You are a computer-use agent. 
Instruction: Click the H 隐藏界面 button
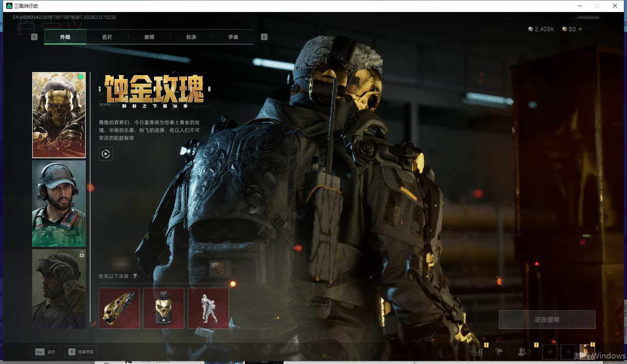click(x=81, y=352)
